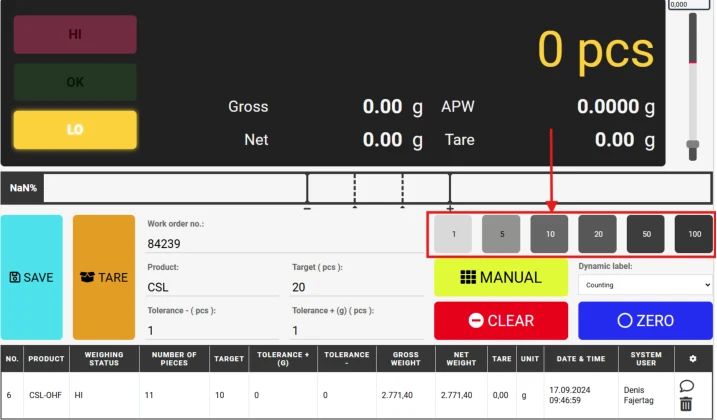
Task: Select sample size 20 button
Action: 597,234
